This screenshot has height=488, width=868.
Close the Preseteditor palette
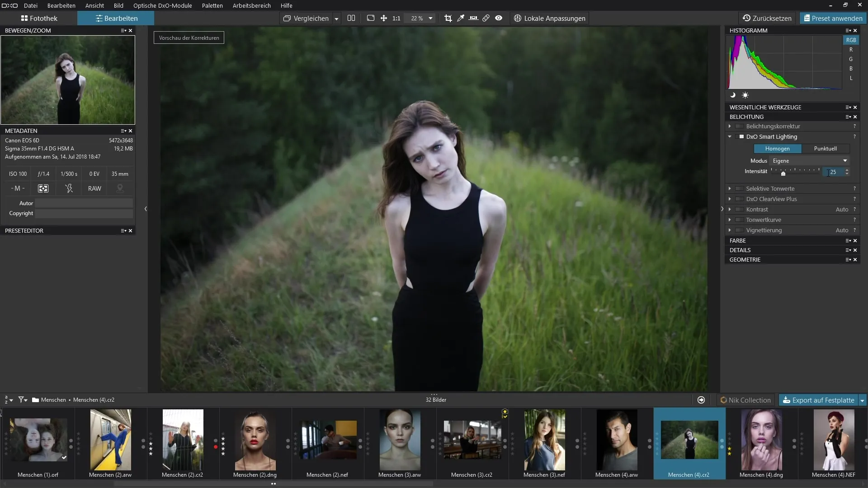[x=131, y=230]
